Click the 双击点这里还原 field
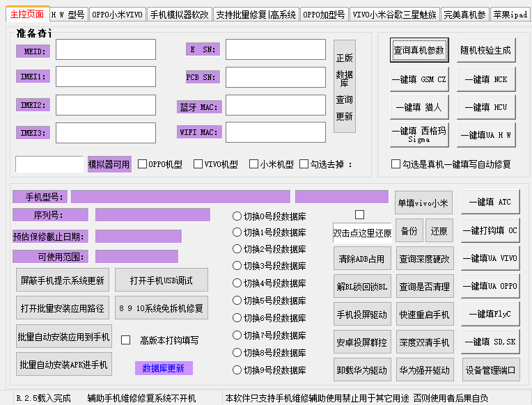 pos(362,233)
